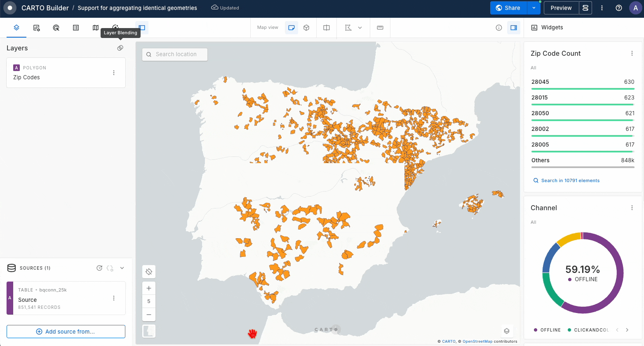Screen dimensions: 644x346
Task: Click the measure distance ruler tool
Action: click(x=380, y=28)
